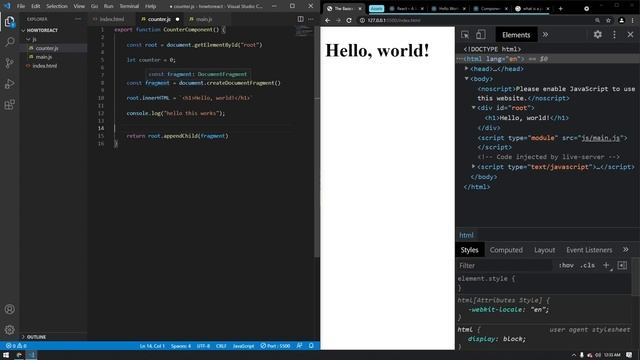Viewport: 640px width, 360px height.
Task: Show more DevTools panels chevron
Action: [x=545, y=35]
